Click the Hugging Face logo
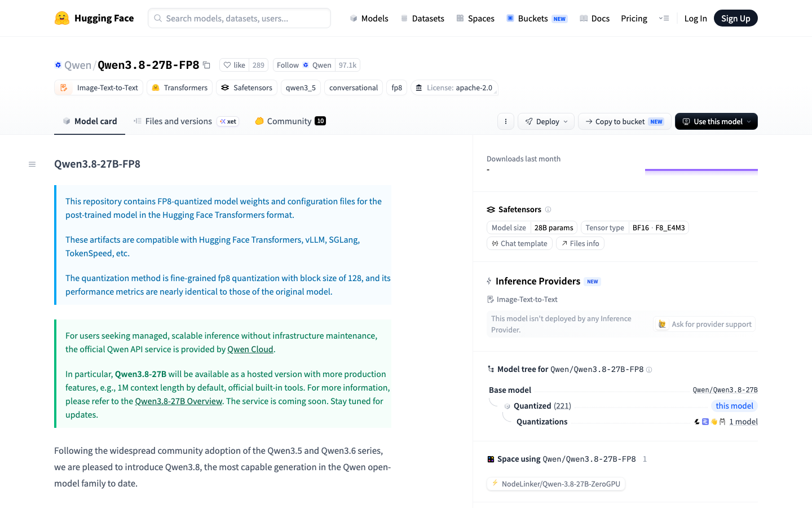The image size is (812, 508). point(94,18)
